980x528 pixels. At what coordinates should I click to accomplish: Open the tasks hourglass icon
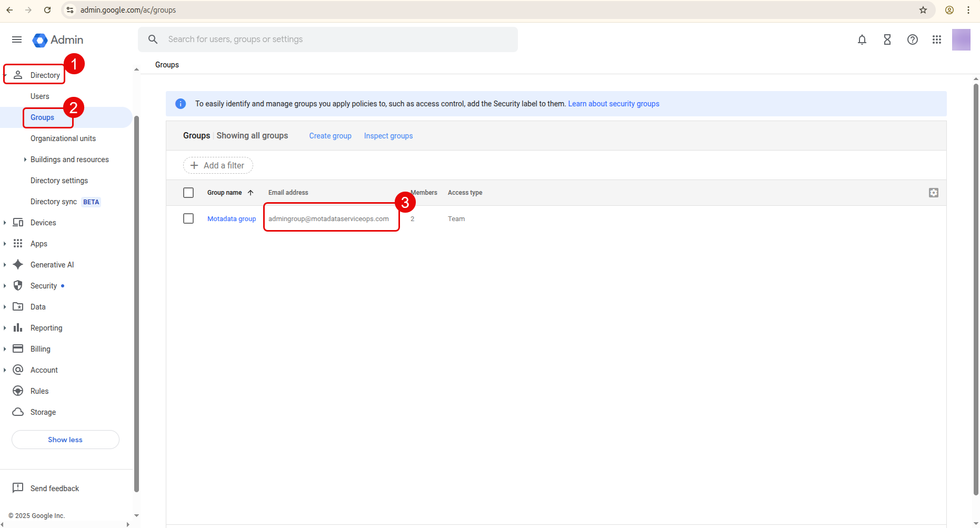tap(887, 39)
